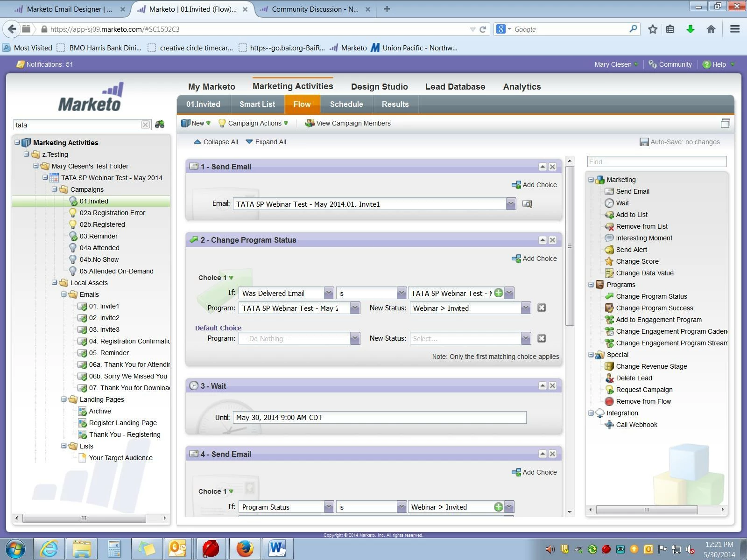Collapse Emails folder in tree

click(63, 294)
